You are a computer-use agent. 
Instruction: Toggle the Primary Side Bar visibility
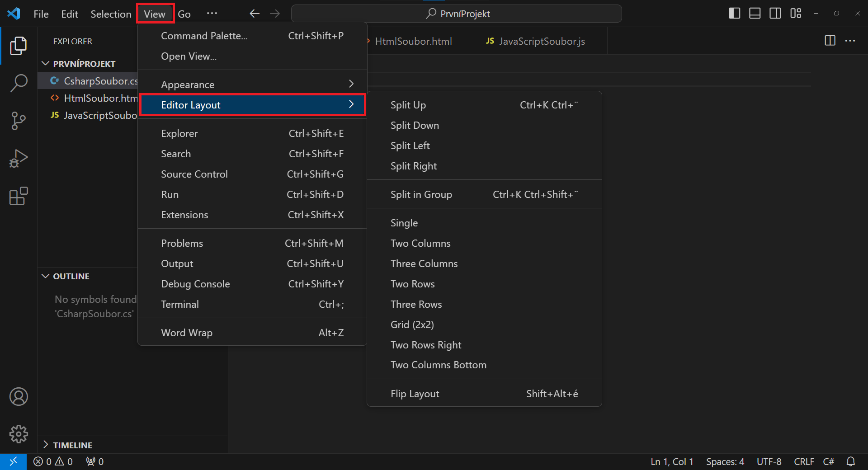point(734,13)
